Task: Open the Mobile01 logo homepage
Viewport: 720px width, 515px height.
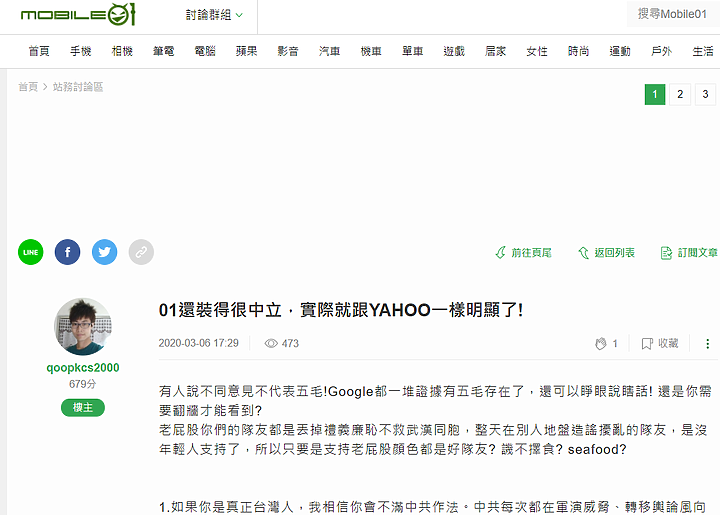Action: [78, 14]
